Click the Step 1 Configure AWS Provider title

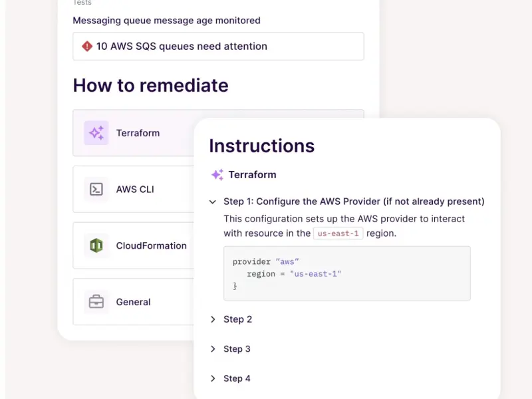(x=354, y=201)
